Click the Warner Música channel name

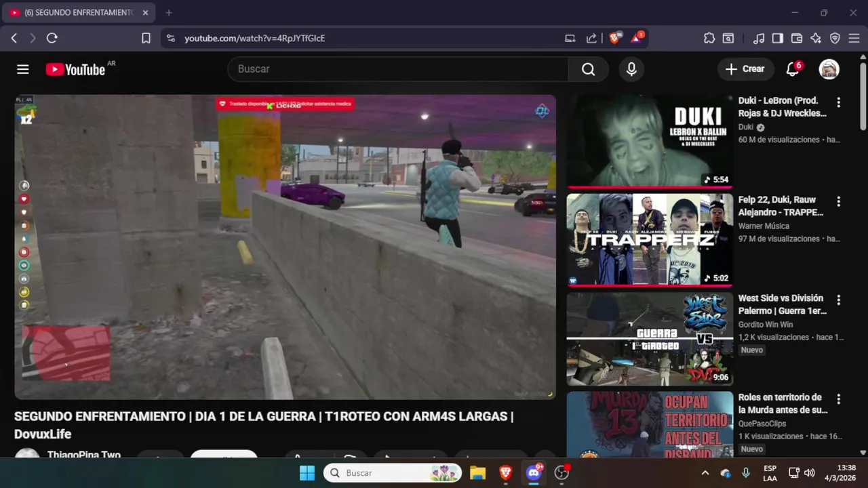click(x=764, y=226)
